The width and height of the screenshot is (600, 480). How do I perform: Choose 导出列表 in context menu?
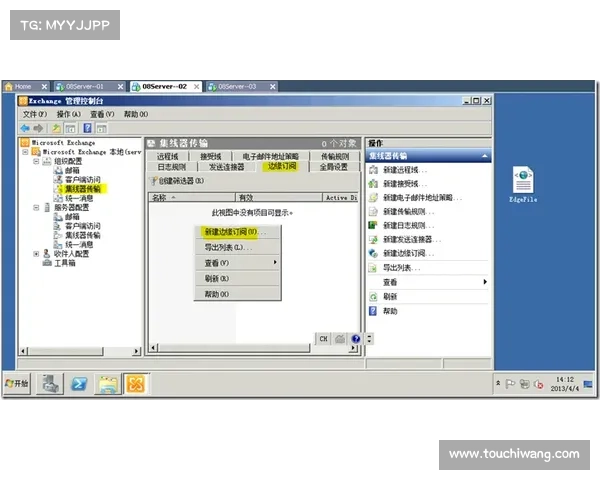[x=237, y=247]
